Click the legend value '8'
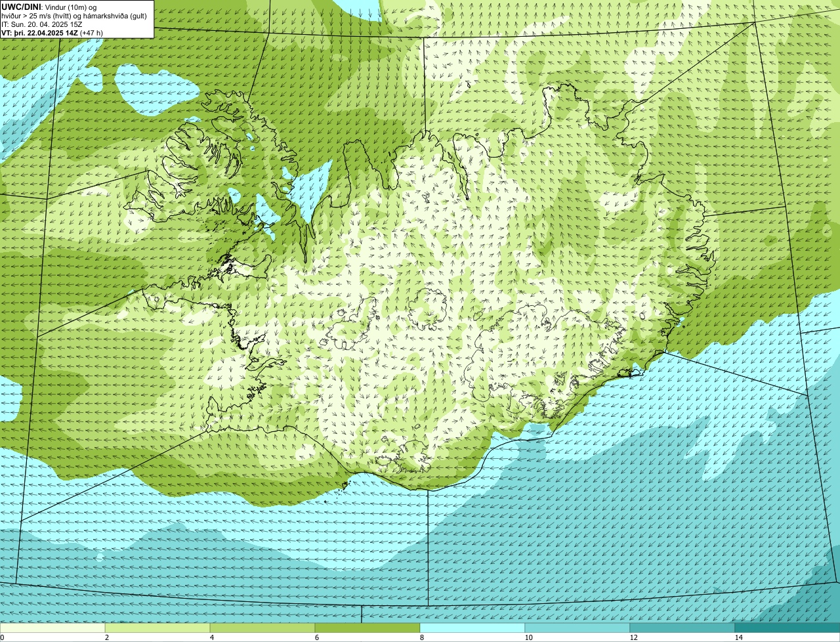 421,637
